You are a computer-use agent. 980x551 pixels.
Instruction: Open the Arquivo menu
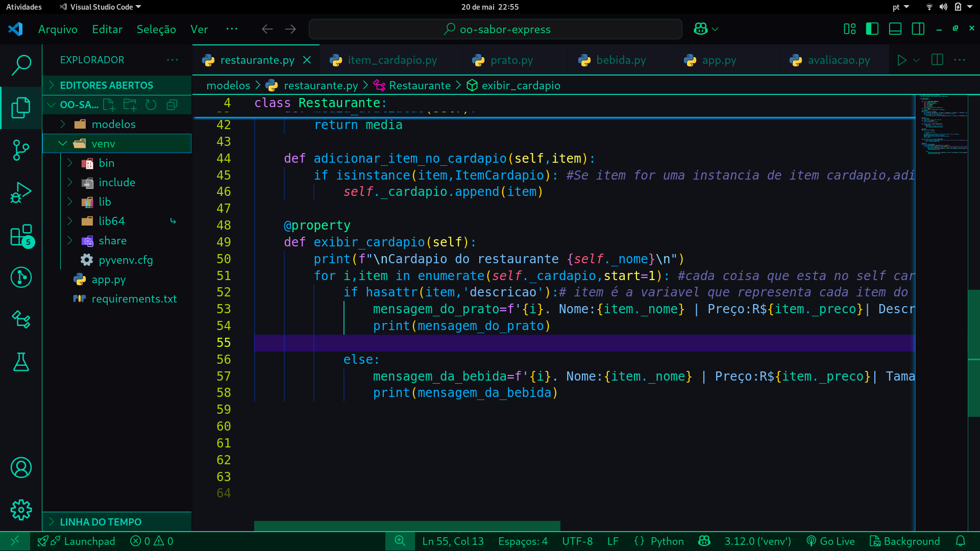point(58,29)
